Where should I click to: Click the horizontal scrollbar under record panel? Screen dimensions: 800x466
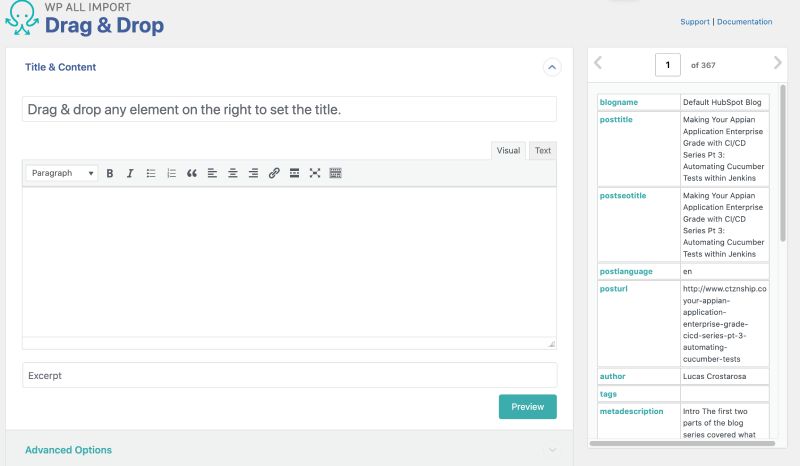click(682, 444)
